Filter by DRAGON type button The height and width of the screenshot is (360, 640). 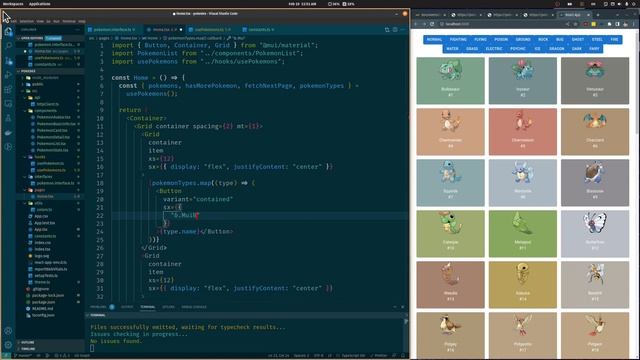(556, 49)
